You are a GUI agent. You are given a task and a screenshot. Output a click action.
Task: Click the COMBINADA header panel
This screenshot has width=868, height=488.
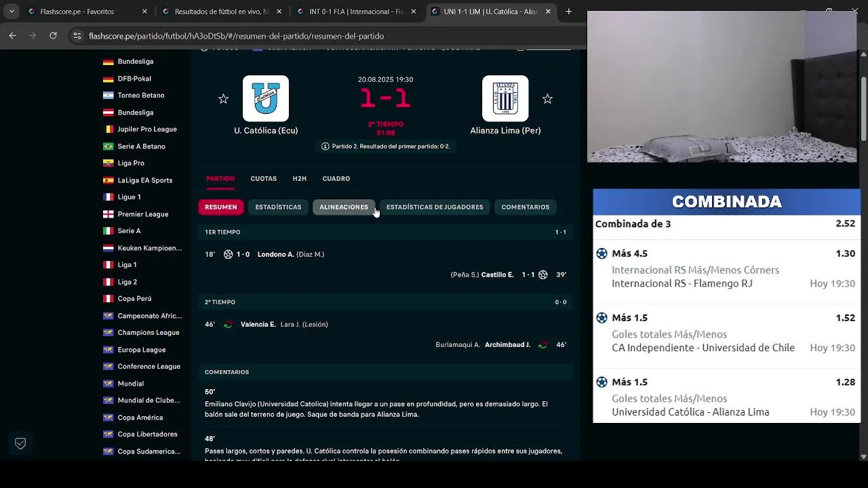727,202
